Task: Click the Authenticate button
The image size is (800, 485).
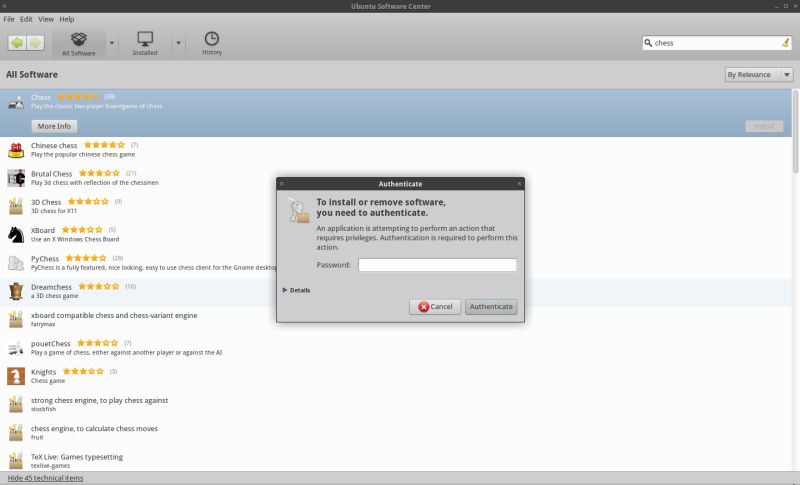Action: (x=491, y=307)
